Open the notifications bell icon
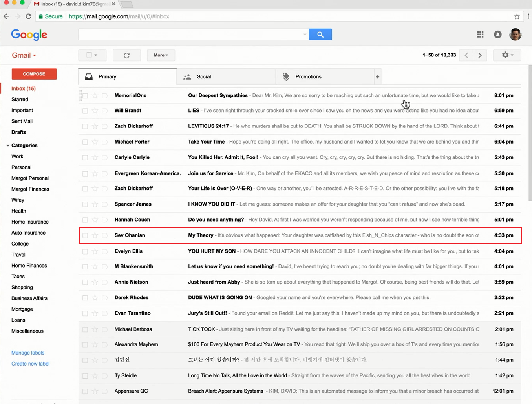Screen dimensions: 532x404 pos(497,35)
